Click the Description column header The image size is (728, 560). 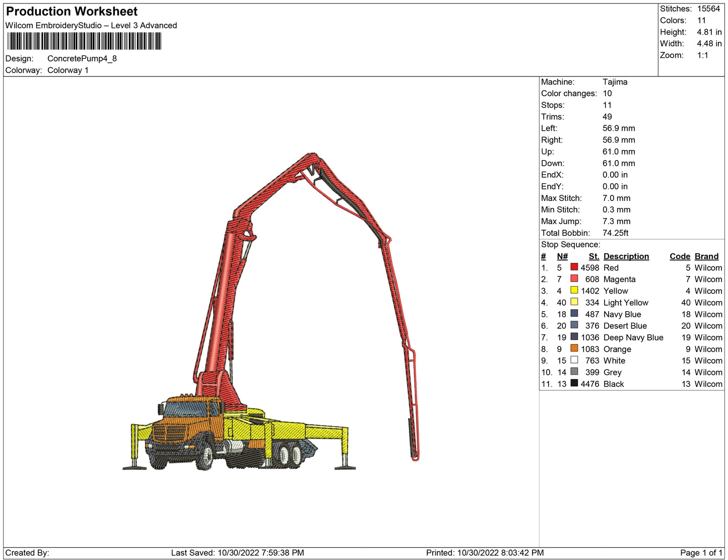[626, 256]
